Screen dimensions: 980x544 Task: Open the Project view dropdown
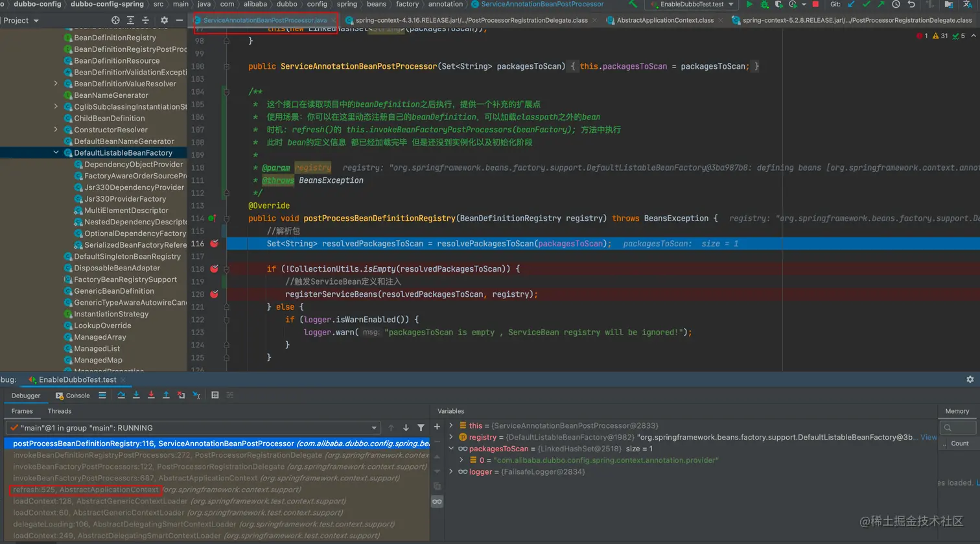click(20, 20)
